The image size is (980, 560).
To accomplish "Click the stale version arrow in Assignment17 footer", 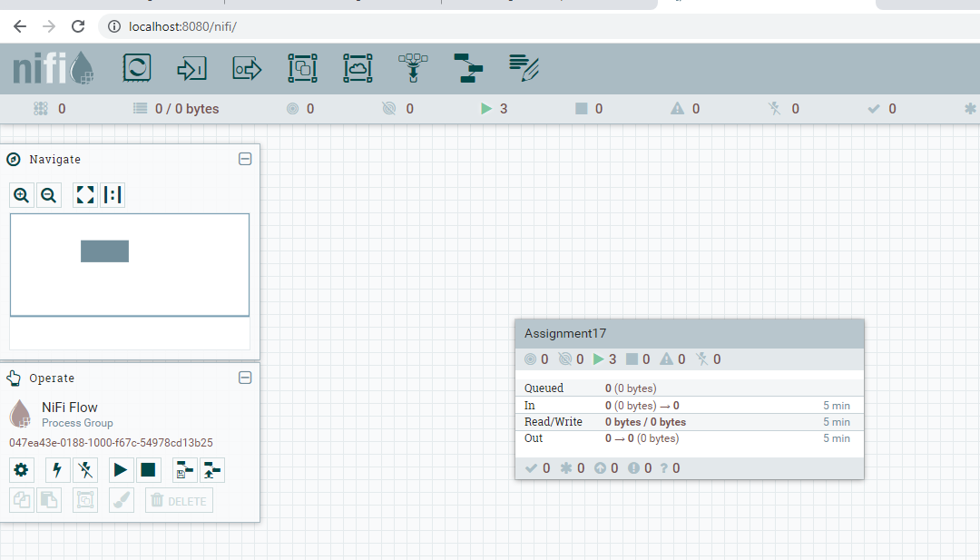I will click(600, 468).
